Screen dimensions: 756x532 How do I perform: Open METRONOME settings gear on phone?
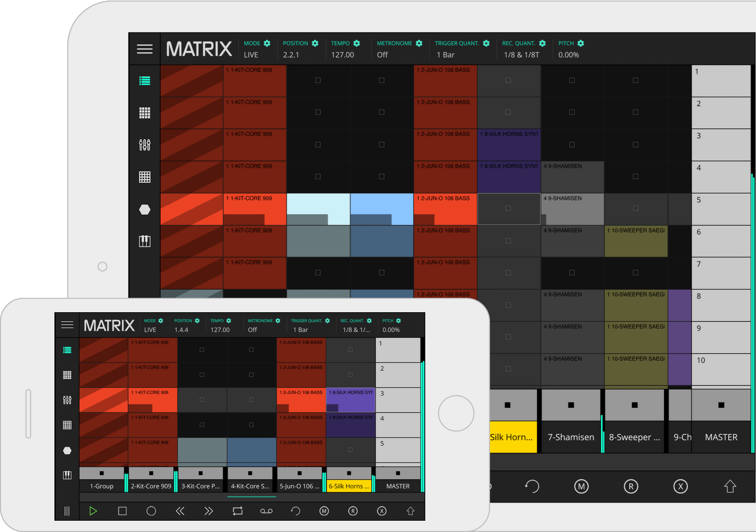[x=278, y=320]
